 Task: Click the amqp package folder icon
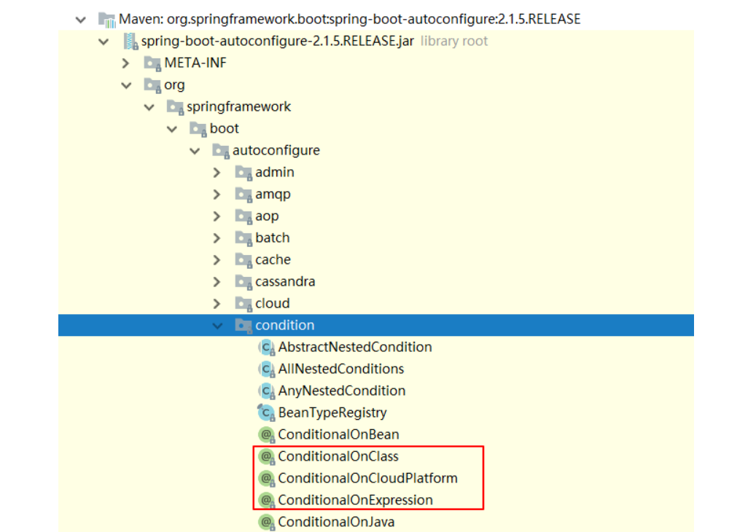click(x=243, y=194)
